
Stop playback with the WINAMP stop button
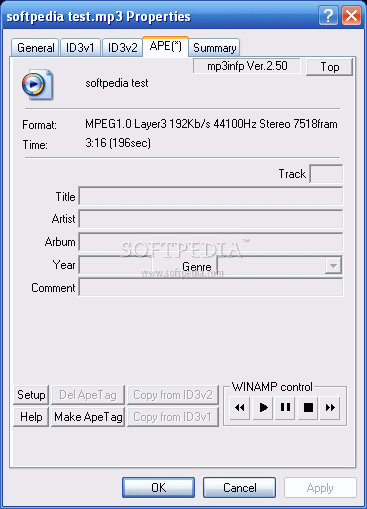tap(308, 408)
